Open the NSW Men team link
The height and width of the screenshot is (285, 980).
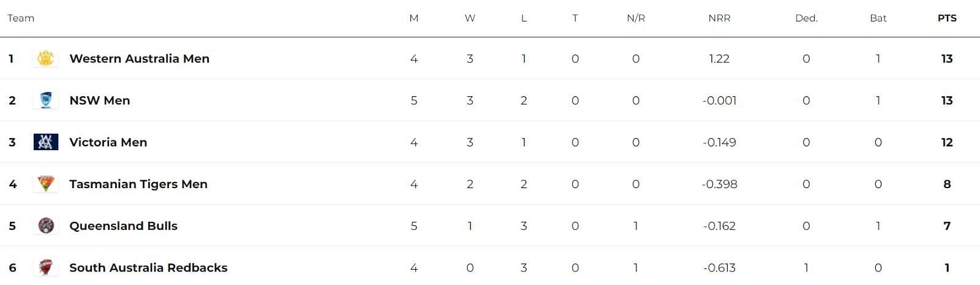pyautogui.click(x=100, y=101)
